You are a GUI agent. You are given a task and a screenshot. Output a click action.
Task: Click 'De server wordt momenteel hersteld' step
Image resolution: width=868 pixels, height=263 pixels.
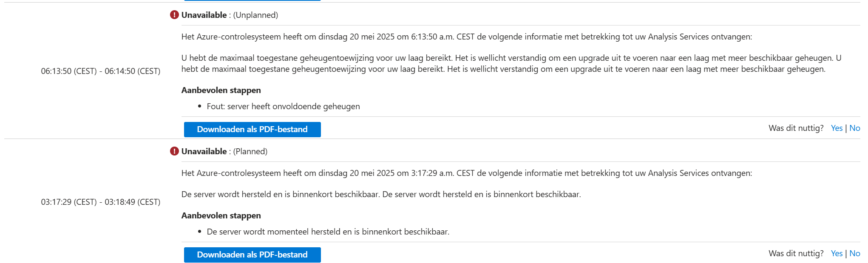pos(328,232)
